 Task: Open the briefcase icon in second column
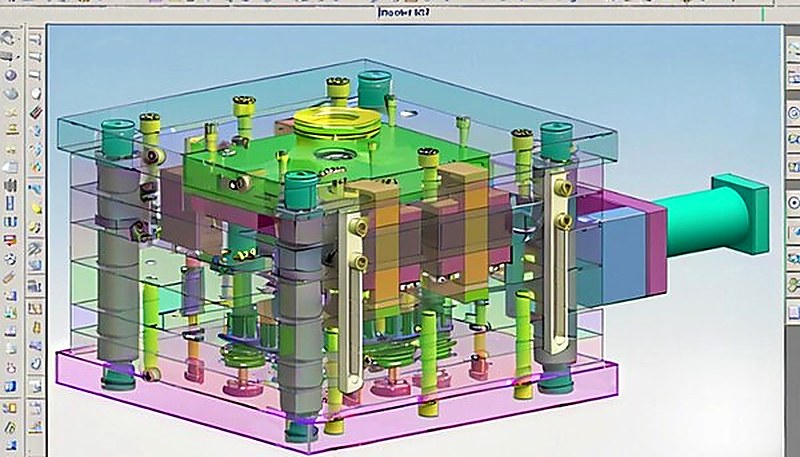coord(34,287)
